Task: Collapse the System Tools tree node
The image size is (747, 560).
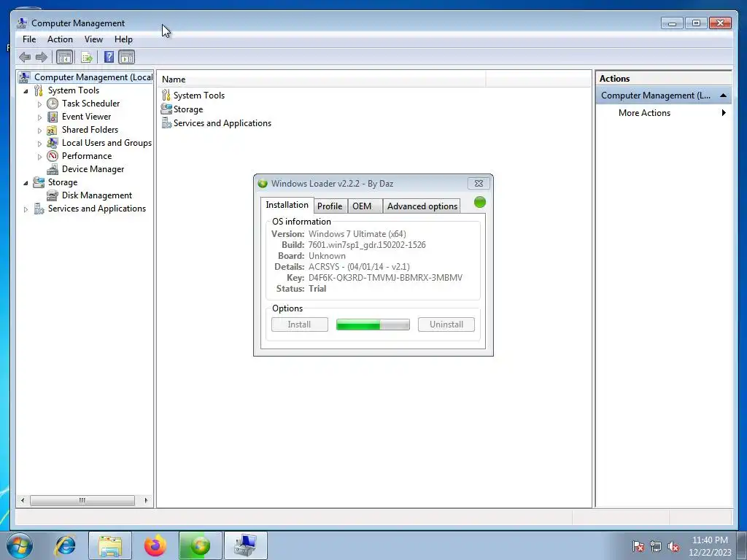Action: point(26,90)
